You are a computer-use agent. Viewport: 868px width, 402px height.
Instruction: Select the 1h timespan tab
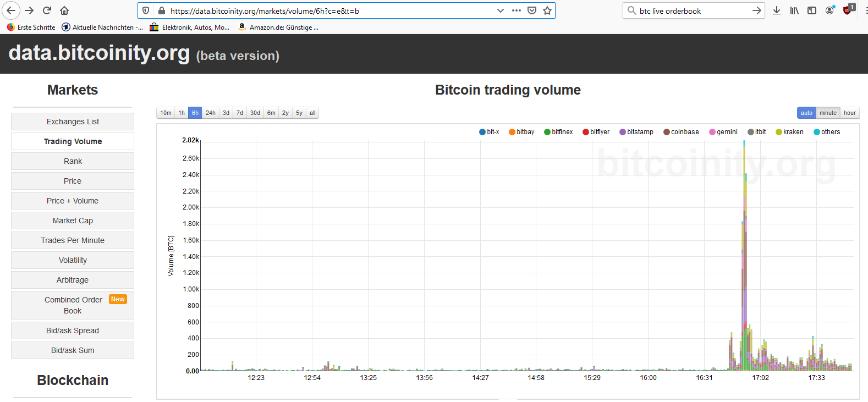pyautogui.click(x=182, y=113)
